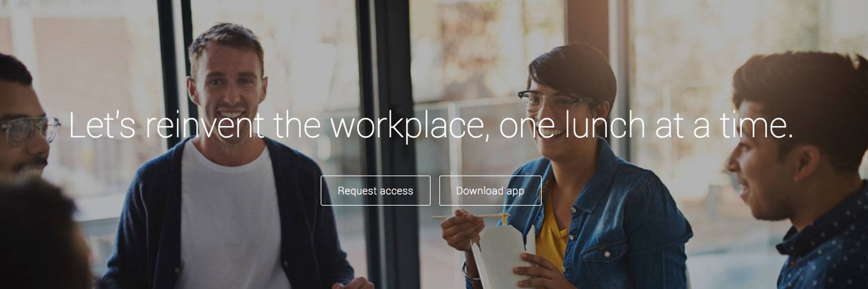Screen dimensions: 868x289
Task: Click the Request access button
Action: pyautogui.click(x=376, y=191)
